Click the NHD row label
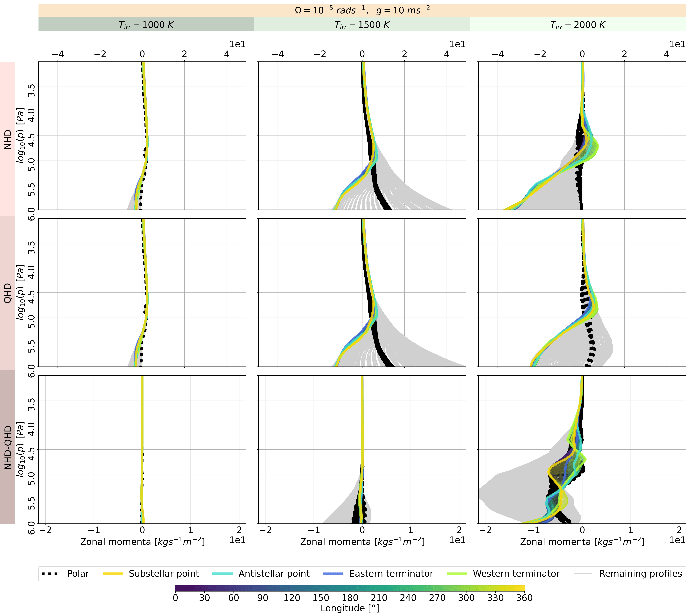Image resolution: width=700 pixels, height=616 pixels. click(8, 139)
